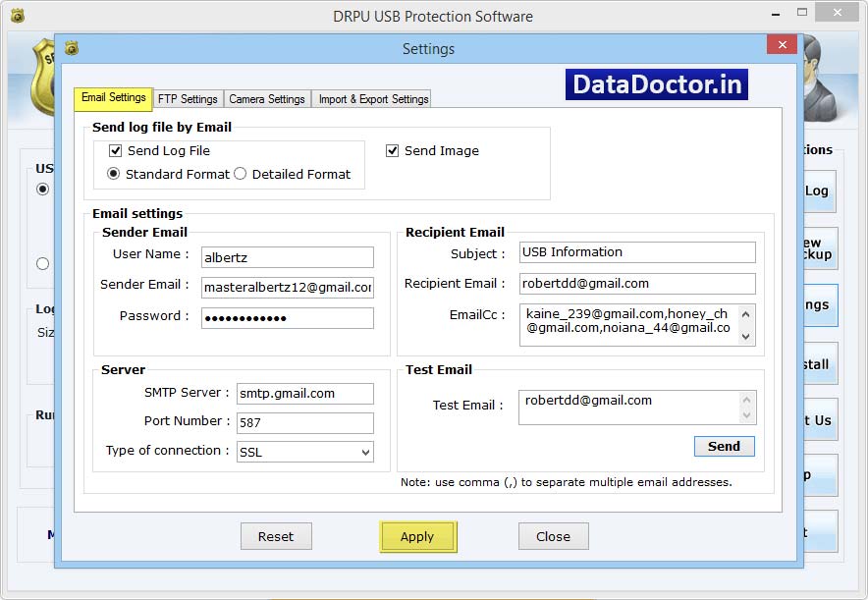Click the Send button for Test Email
Viewport: 868px width, 600px height.
[x=724, y=446]
